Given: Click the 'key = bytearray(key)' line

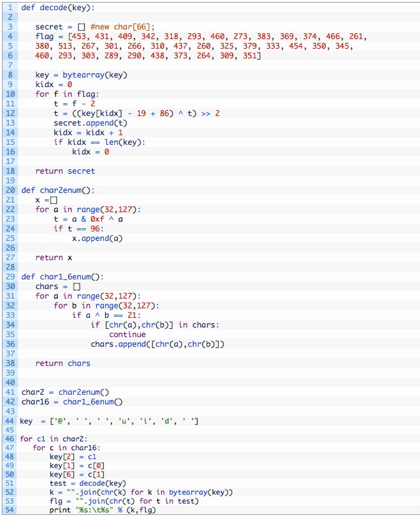Looking at the screenshot, I should pos(81,75).
